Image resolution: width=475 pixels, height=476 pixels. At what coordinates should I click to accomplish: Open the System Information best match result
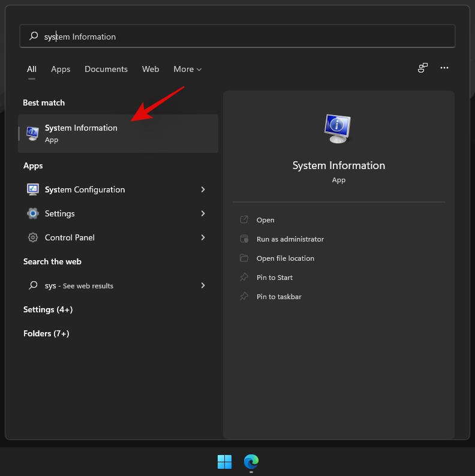point(118,133)
